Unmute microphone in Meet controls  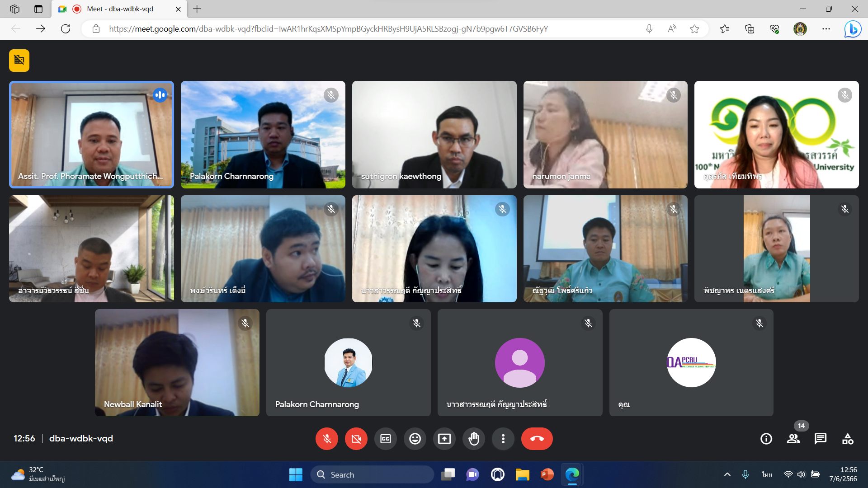[x=326, y=439]
